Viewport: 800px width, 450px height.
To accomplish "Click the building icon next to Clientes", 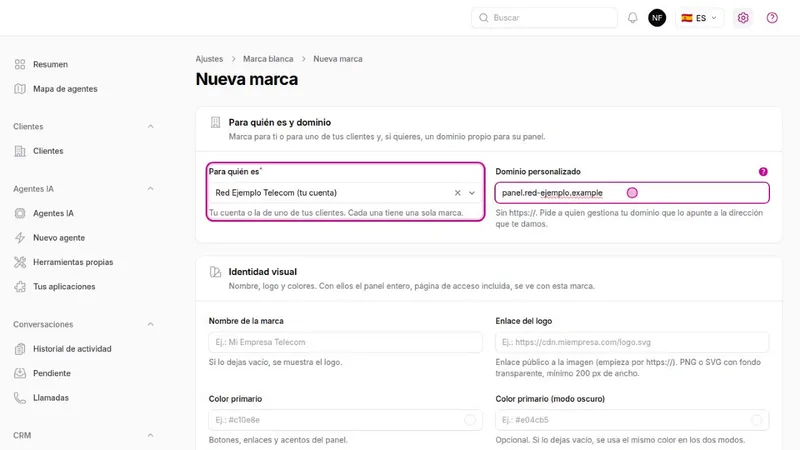I will coord(20,151).
